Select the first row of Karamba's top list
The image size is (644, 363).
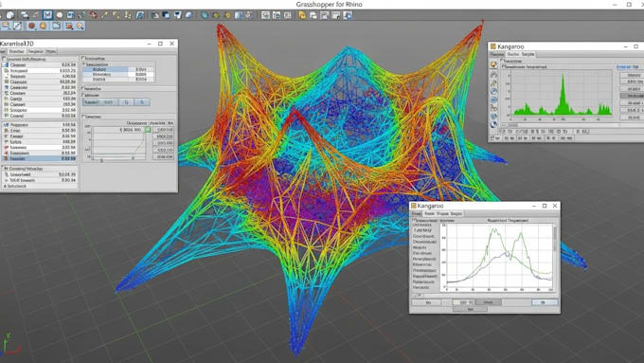[40, 65]
